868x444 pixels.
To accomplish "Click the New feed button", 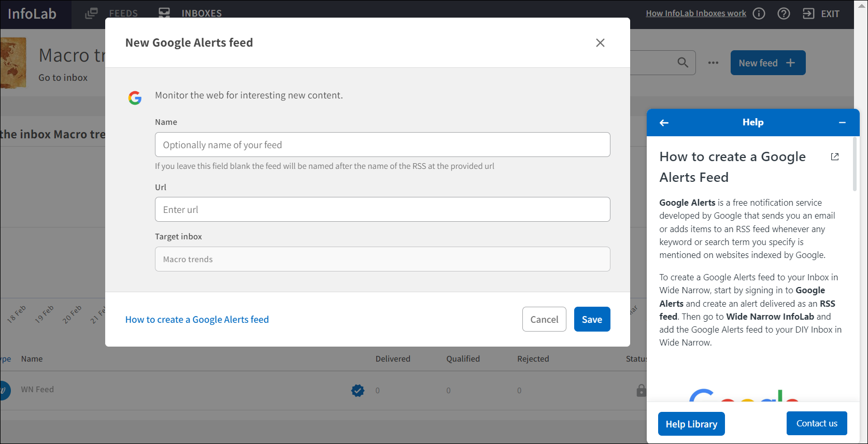I will click(x=767, y=63).
